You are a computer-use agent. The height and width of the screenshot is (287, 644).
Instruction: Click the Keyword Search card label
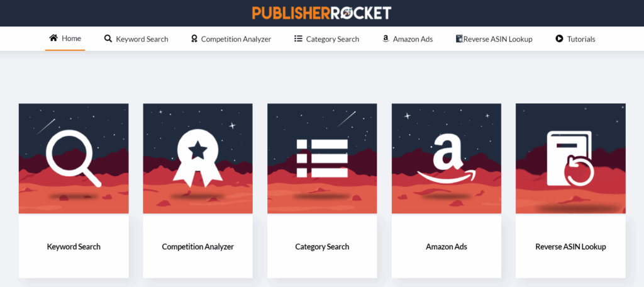74,247
